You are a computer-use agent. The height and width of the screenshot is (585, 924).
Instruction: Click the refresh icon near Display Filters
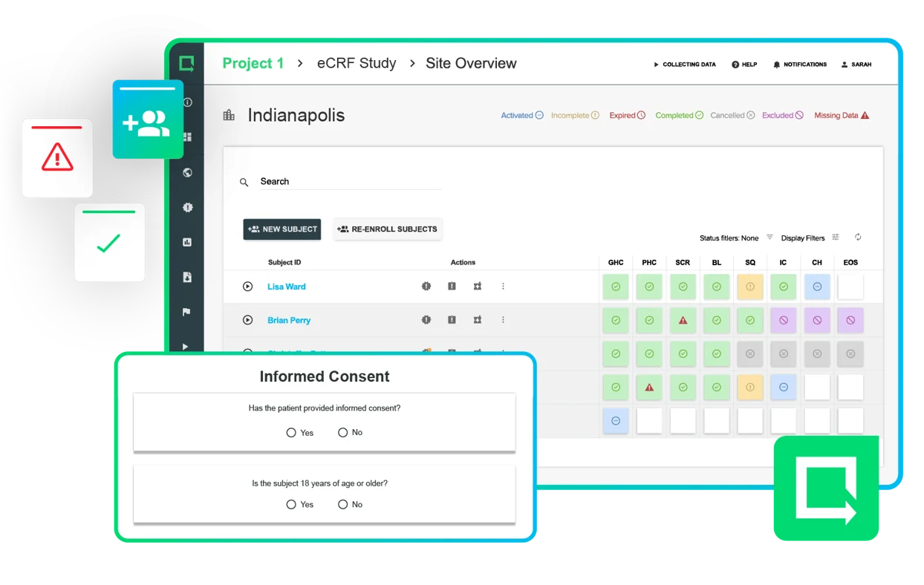(858, 237)
